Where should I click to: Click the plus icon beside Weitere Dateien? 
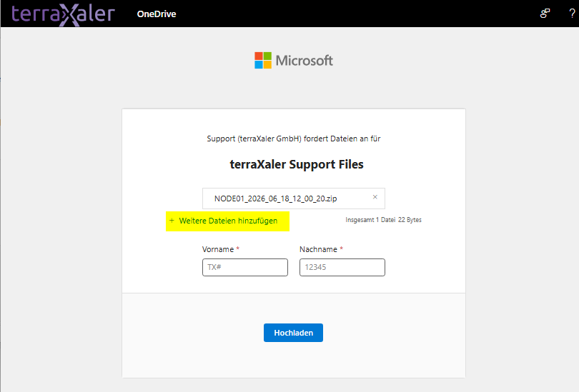(172, 221)
